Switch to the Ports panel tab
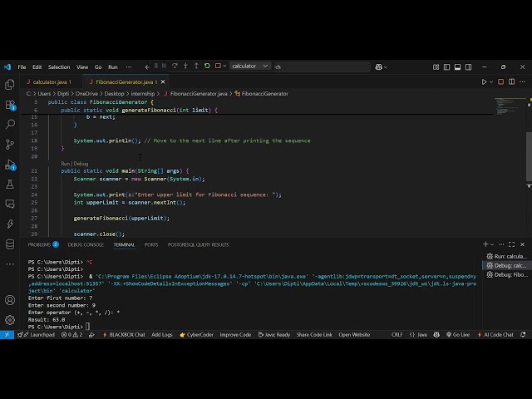 point(151,244)
